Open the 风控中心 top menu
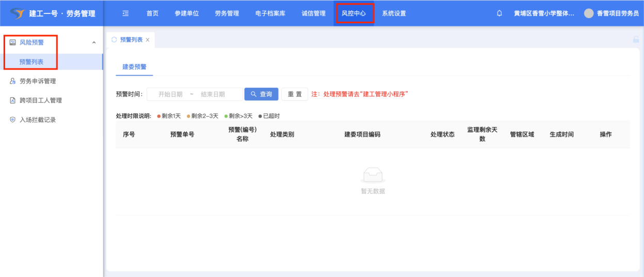Image resolution: width=644 pixels, height=277 pixels. (x=353, y=13)
